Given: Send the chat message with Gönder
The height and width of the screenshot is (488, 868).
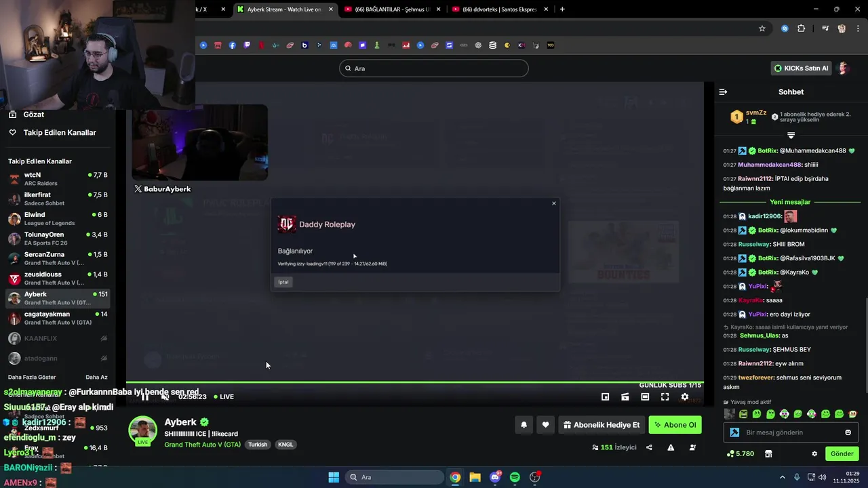Looking at the screenshot, I should tap(842, 453).
